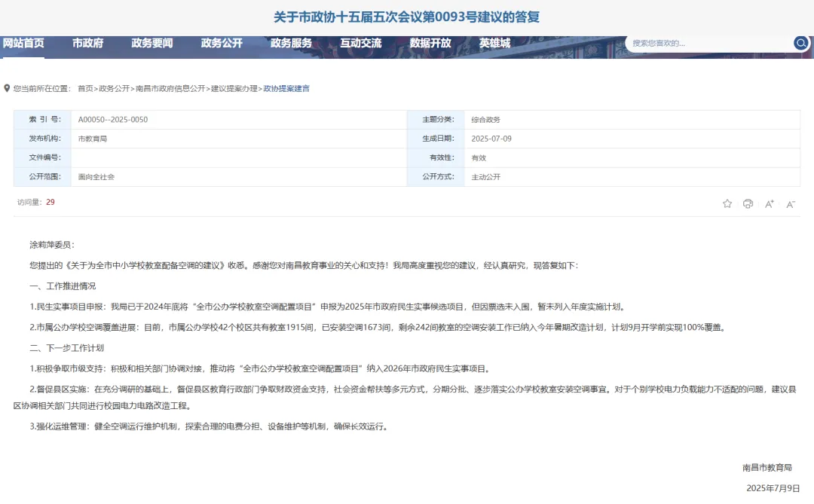The height and width of the screenshot is (504, 814).
Task: Click the 主题分类 label cell
Action: (x=436, y=119)
